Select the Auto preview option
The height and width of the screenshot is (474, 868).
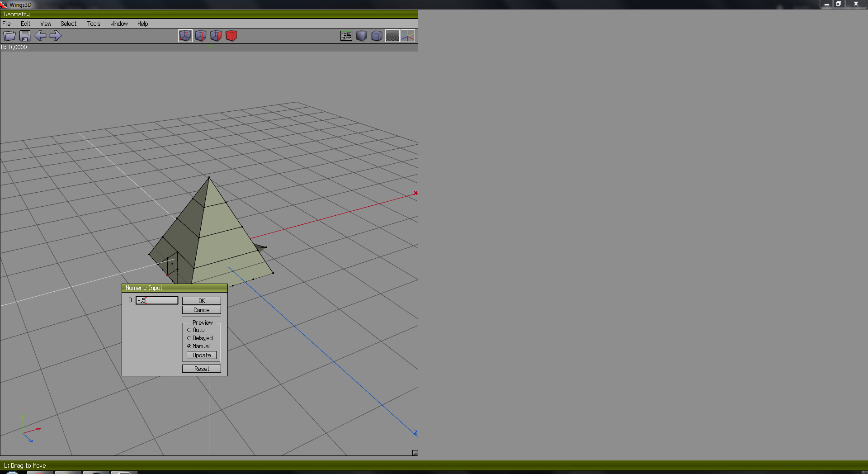tap(196, 330)
